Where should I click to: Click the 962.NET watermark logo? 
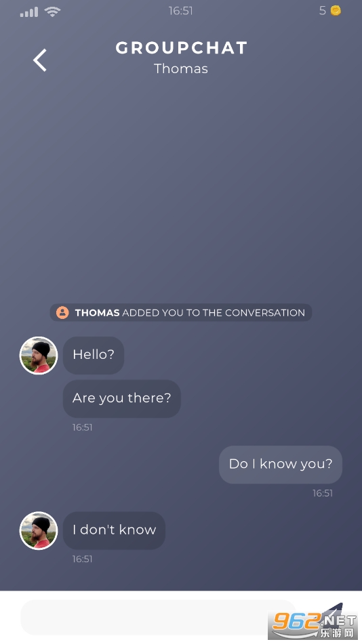point(314,622)
